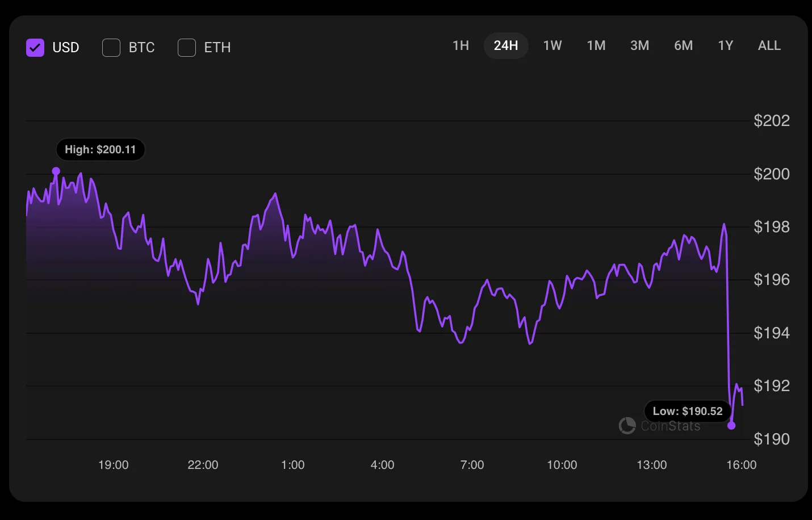Click the High: $200.11 label
Viewport: 812px width, 520px height.
[101, 150]
